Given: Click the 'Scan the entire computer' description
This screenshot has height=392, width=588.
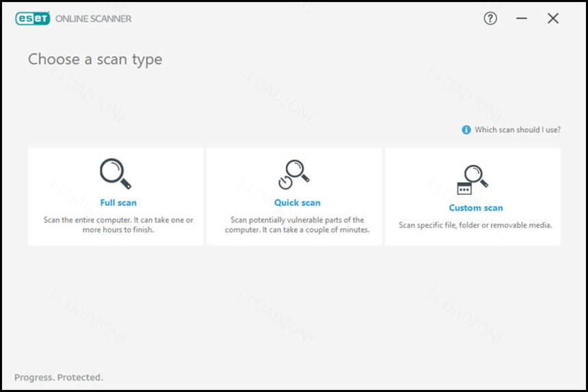Looking at the screenshot, I should (x=118, y=224).
